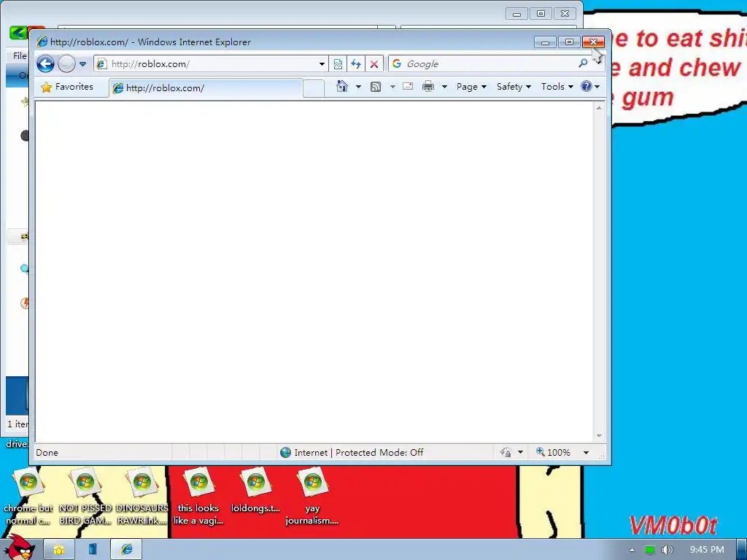Show hidden system tray icons
Image resolution: width=747 pixels, height=560 pixels.
[632, 550]
